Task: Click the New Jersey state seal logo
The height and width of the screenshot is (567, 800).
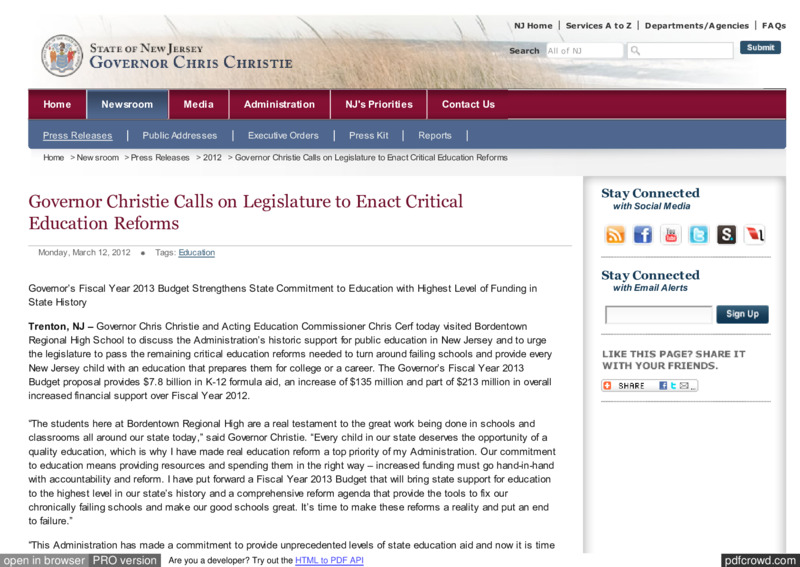Action: [62, 56]
